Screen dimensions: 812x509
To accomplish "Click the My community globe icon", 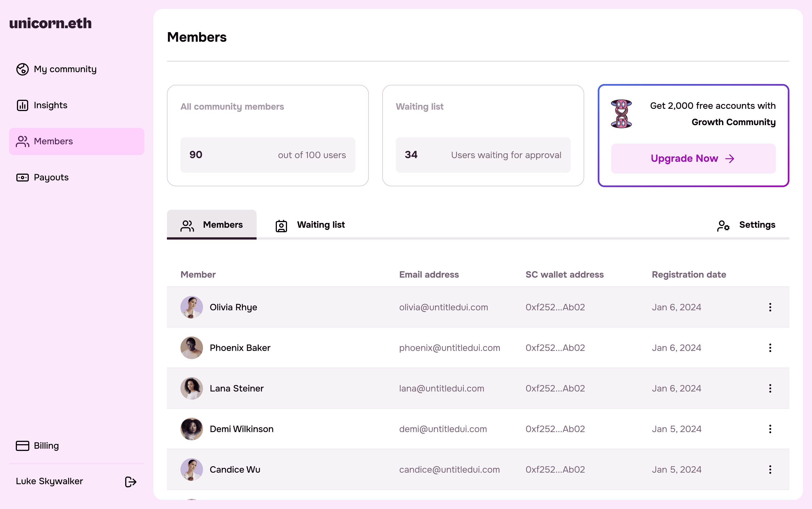I will coord(23,69).
